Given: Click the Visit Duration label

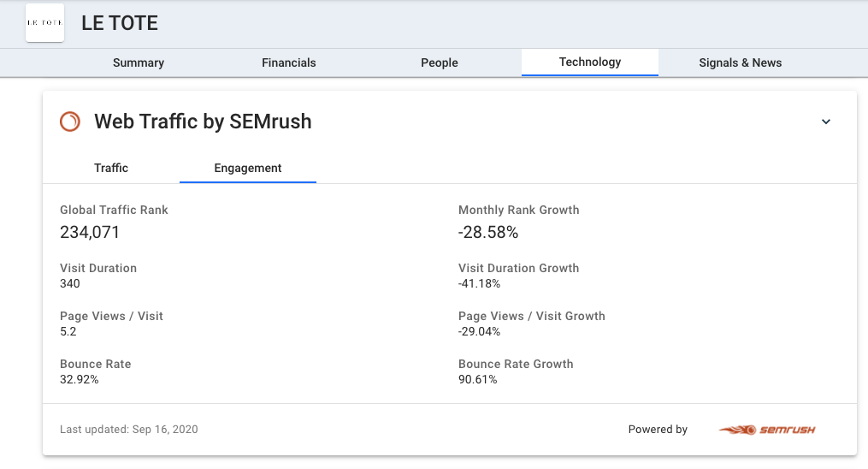Looking at the screenshot, I should pos(98,268).
